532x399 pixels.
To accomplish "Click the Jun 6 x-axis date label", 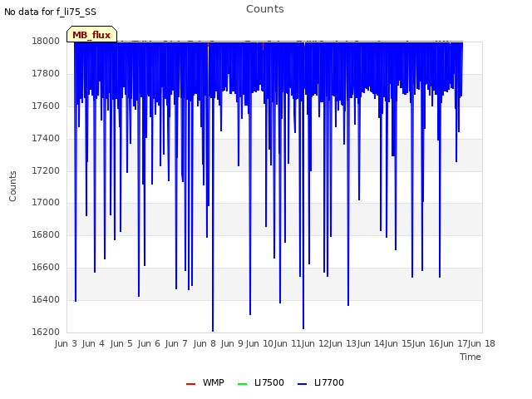I will 149,343.
